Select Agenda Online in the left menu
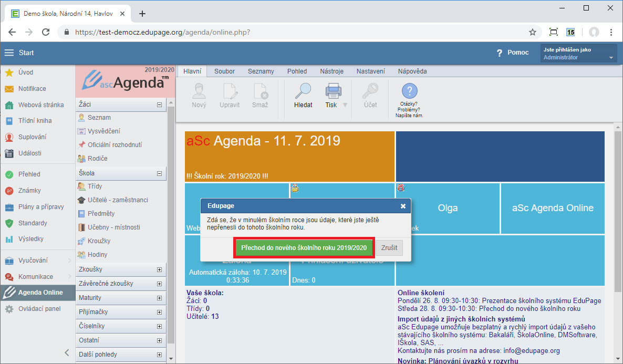Screen dimensions: 623x364 click(38, 293)
